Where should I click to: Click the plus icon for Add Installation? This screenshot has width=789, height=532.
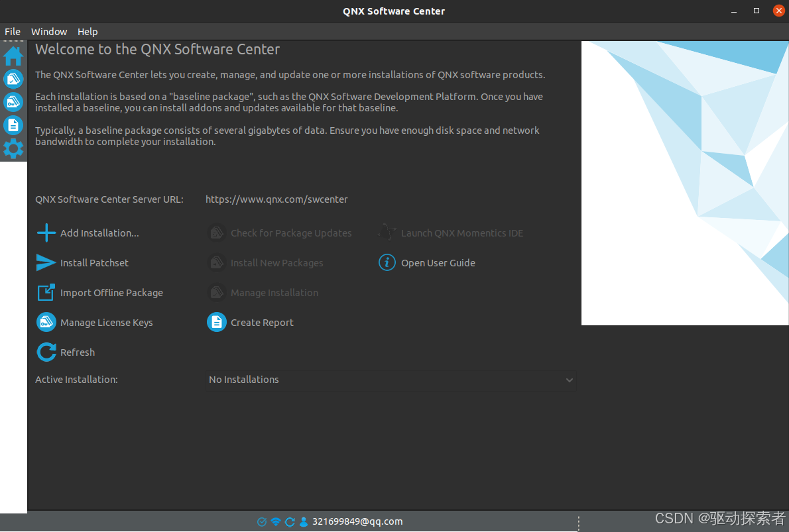[x=46, y=233]
